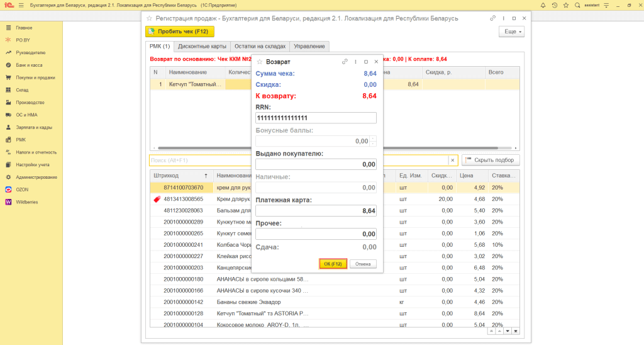Viewport: 644px width, 345px height.
Task: Open Настройки учета section
Action: [31, 164]
